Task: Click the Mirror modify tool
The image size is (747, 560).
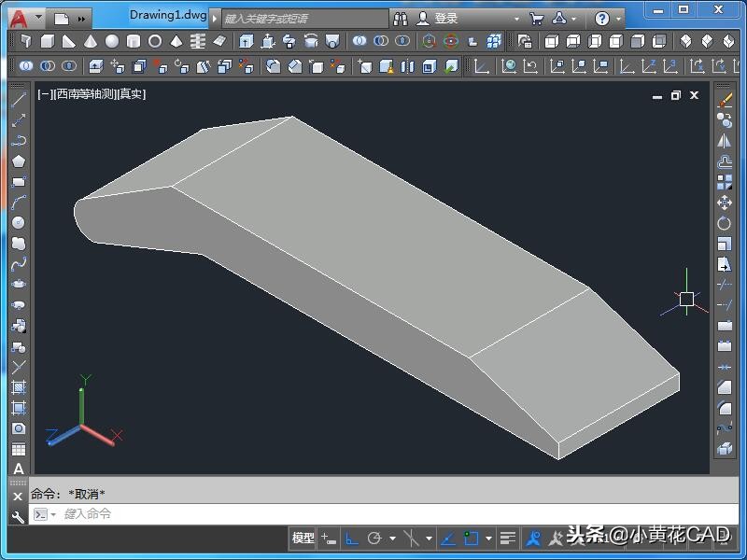Action: tap(725, 141)
